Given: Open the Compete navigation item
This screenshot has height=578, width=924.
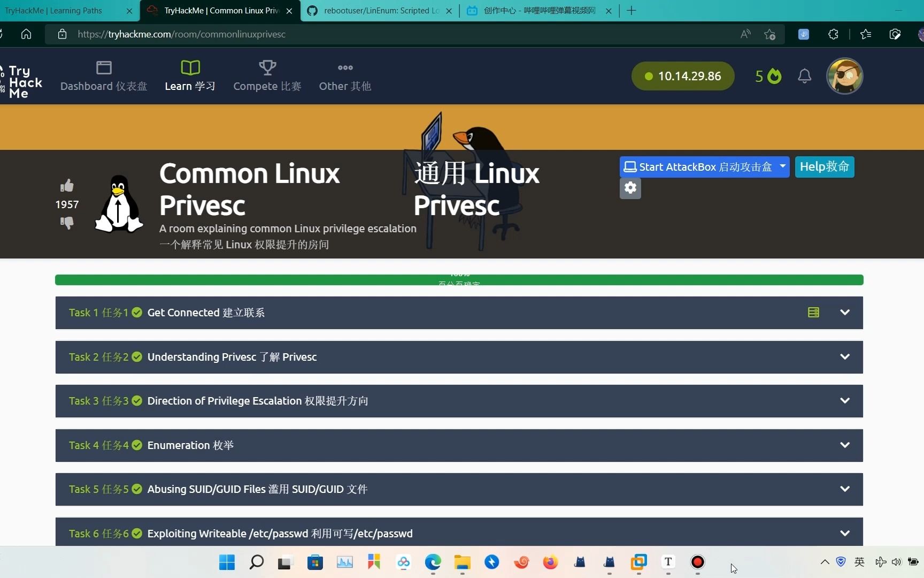Looking at the screenshot, I should (267, 77).
